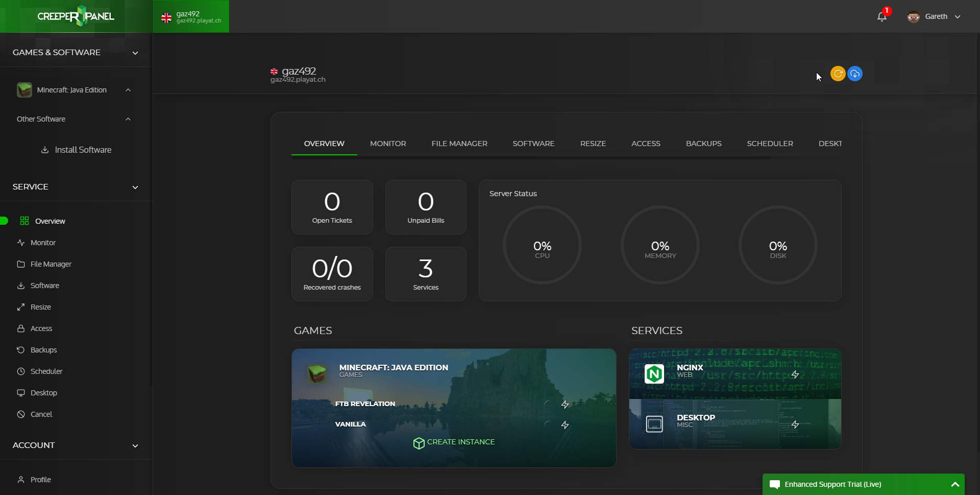Click Install Software in sidebar
Screen dimensions: 980x495
pos(76,150)
